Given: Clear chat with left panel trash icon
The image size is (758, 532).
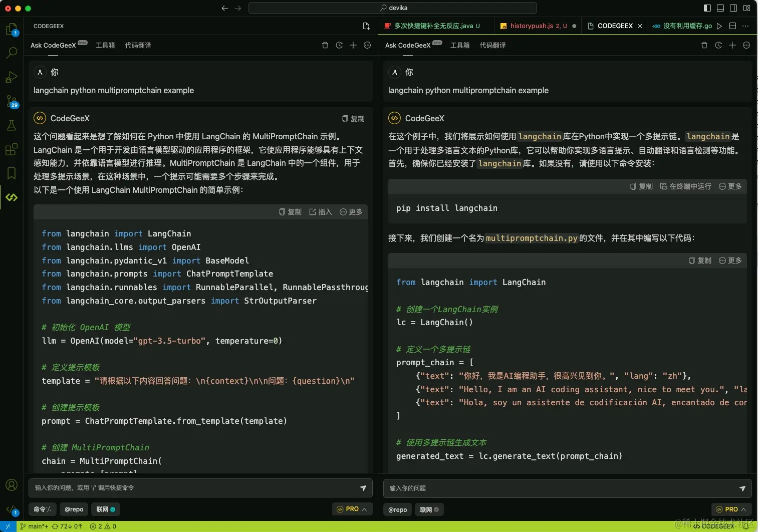Looking at the screenshot, I should click(325, 45).
